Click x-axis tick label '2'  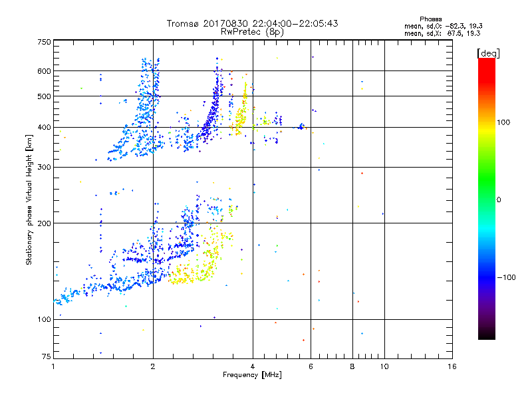(x=153, y=366)
